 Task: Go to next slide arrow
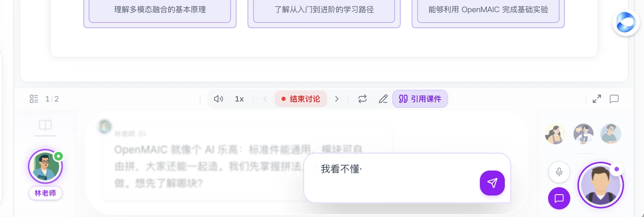tap(337, 99)
